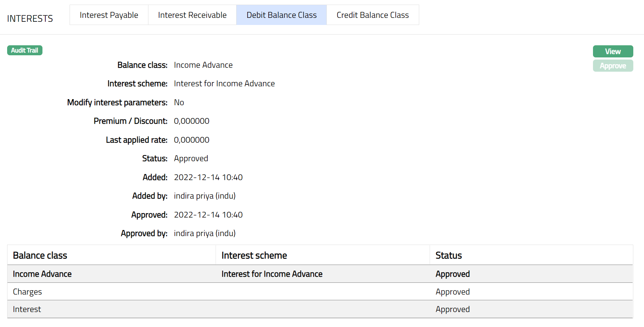This screenshot has width=644, height=327.
Task: Select the Debit Balance Class tab
Action: [281, 15]
